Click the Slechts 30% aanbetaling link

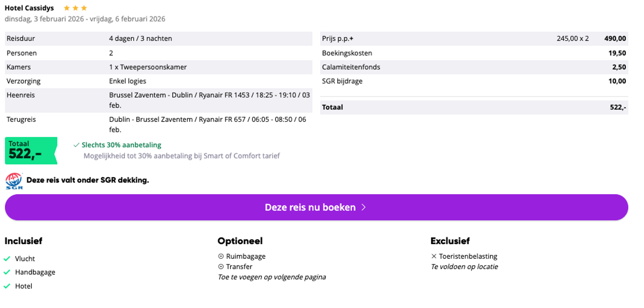pyautogui.click(x=121, y=145)
